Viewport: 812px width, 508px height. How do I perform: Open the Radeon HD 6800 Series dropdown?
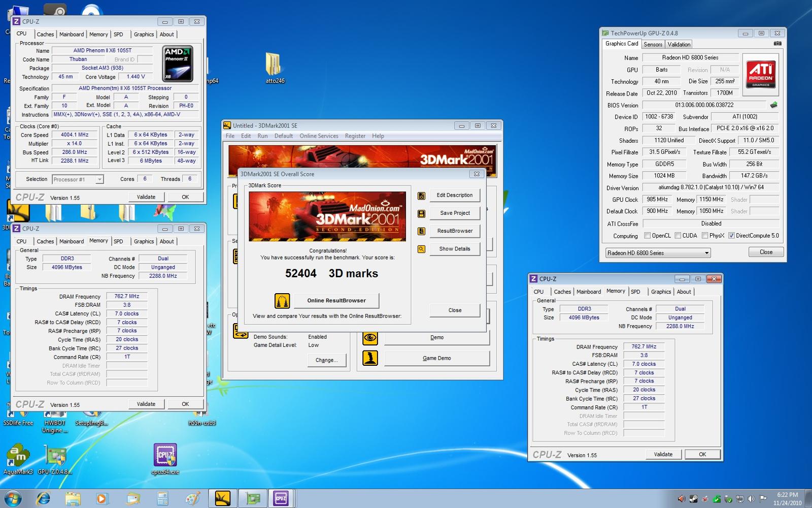tap(658, 253)
